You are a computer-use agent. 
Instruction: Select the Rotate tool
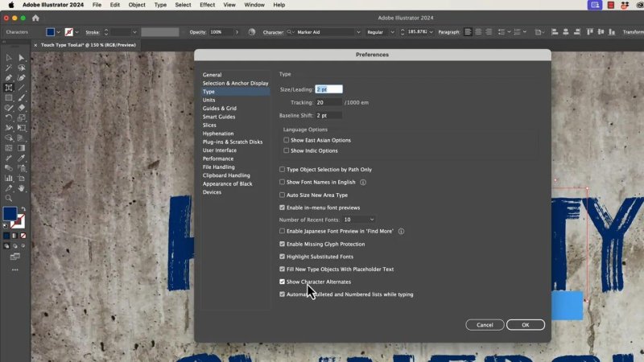pos(9,117)
